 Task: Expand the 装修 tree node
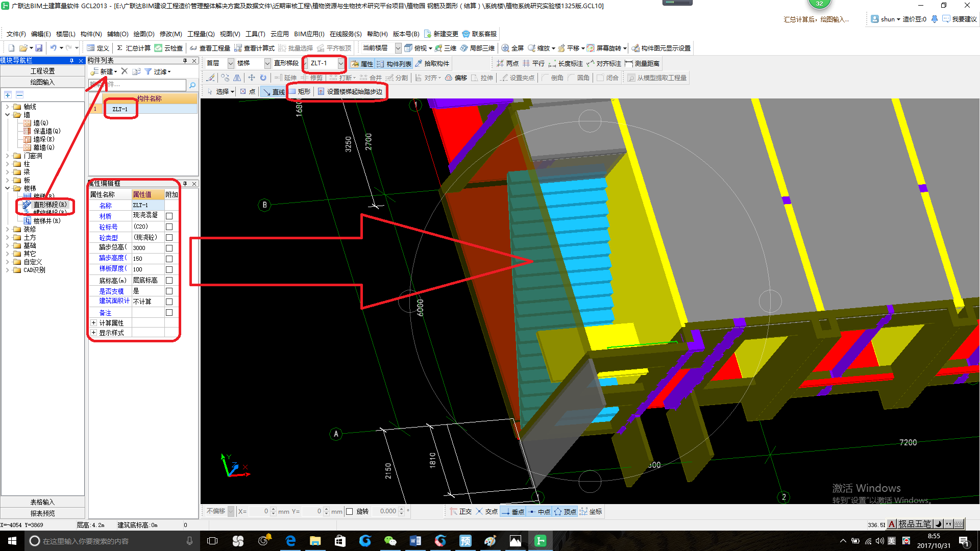(7, 229)
